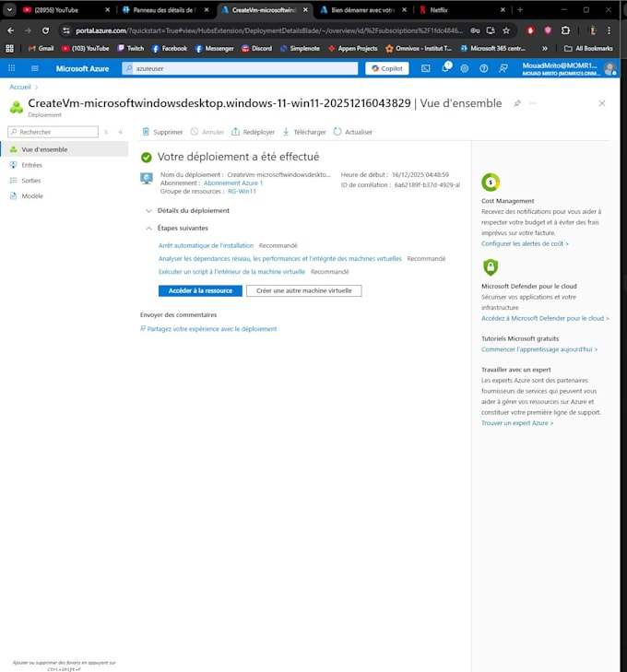The height and width of the screenshot is (672, 627).
Task: Open Modèle in the side menu
Action: pyautogui.click(x=32, y=195)
